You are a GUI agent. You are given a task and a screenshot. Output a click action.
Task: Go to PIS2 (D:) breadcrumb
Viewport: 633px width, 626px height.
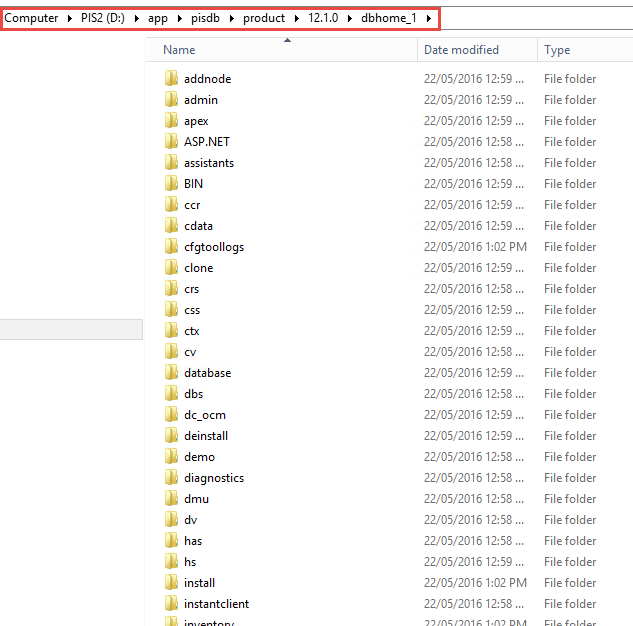[x=104, y=19]
